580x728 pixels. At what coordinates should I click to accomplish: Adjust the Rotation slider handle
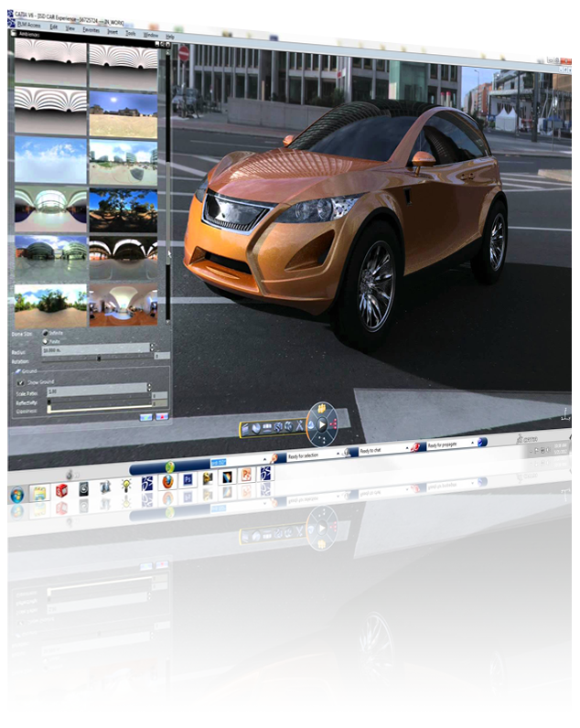tap(99, 358)
